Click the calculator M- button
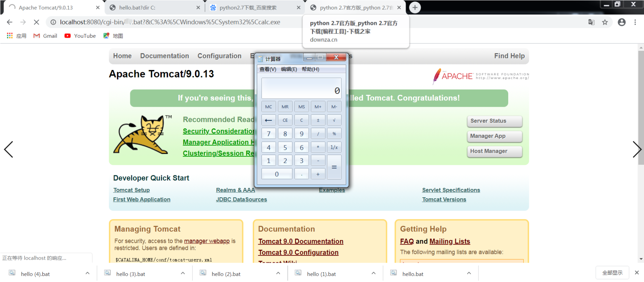 pos(334,107)
